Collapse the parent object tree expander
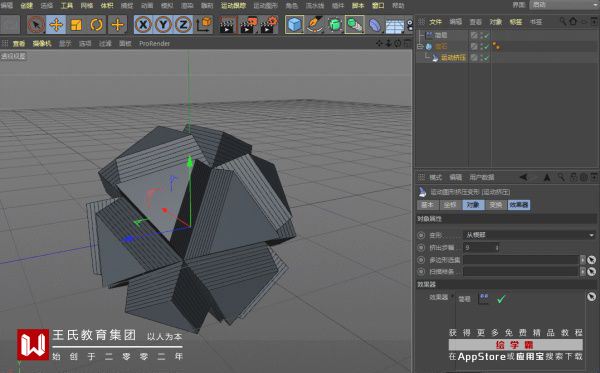This screenshot has height=373, width=600. 420,46
